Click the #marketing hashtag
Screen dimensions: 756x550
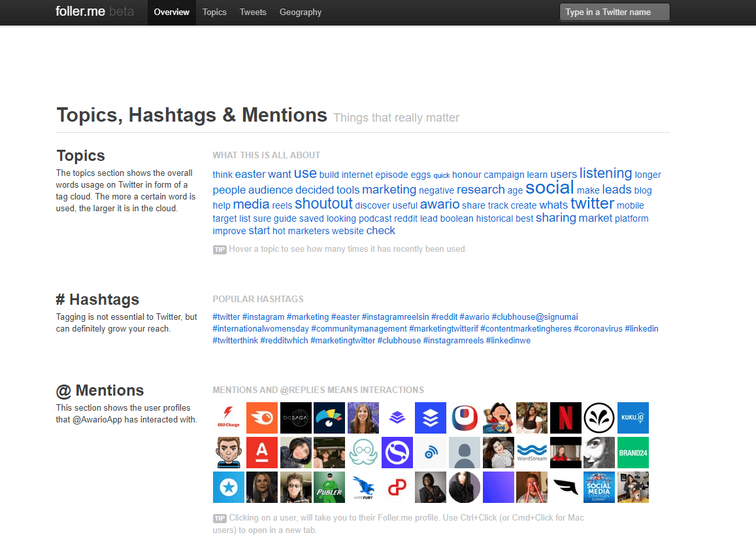[x=308, y=317]
